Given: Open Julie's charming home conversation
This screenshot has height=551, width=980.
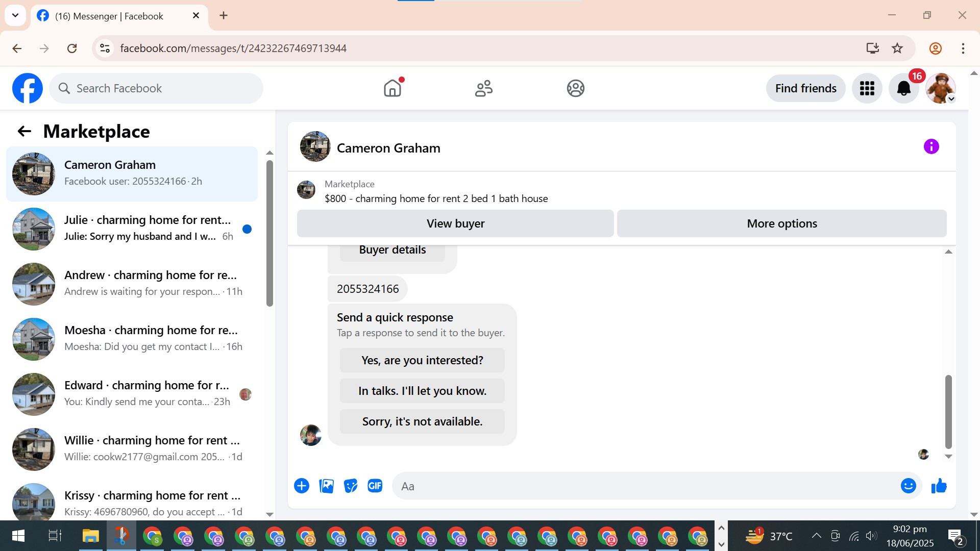Looking at the screenshot, I should (132, 229).
